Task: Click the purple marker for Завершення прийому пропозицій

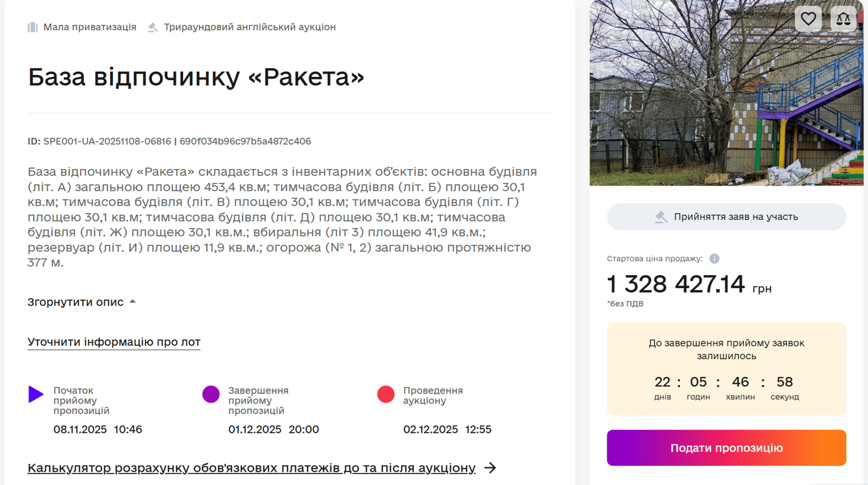Action: (211, 394)
